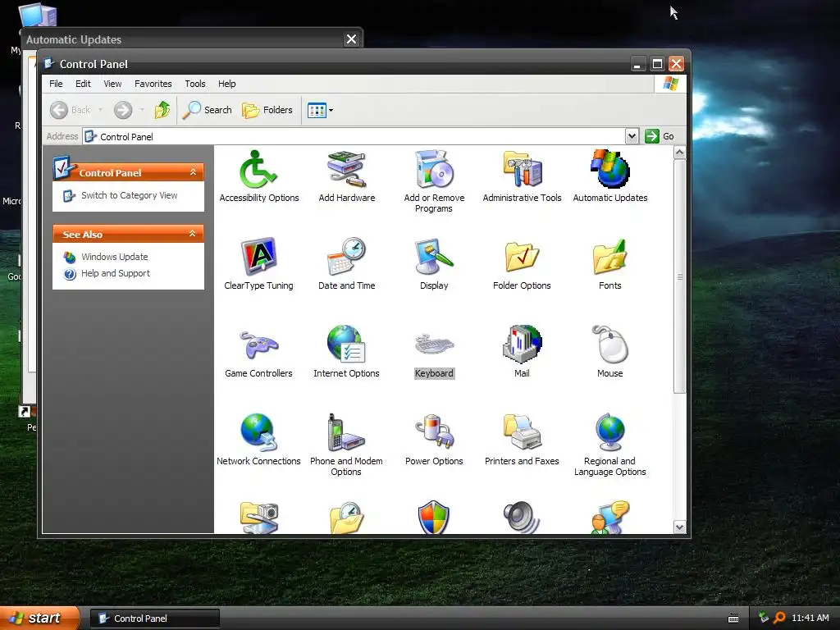Viewport: 840px width, 630px height.
Task: Click the Search toolbar button
Action: (x=207, y=110)
